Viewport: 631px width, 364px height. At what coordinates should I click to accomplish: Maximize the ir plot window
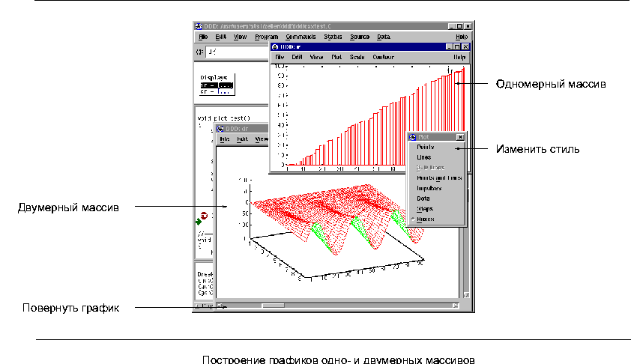click(457, 47)
